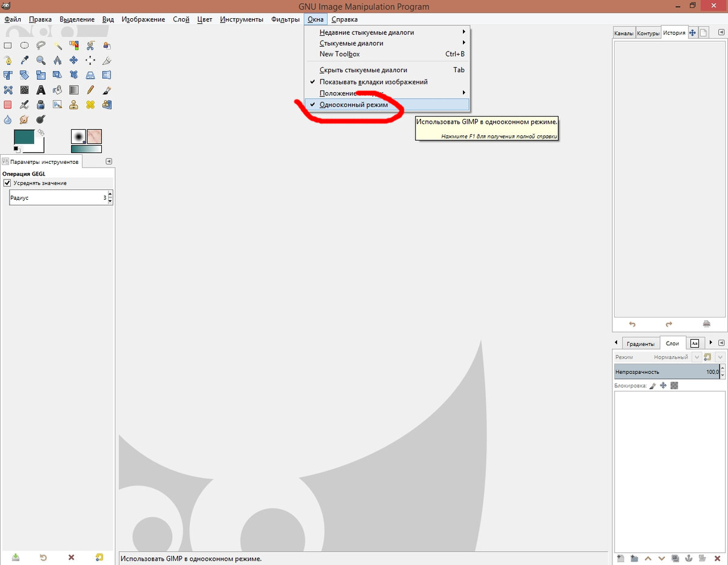Select the Scissors Select tool
This screenshot has height=565, width=728.
90,45
